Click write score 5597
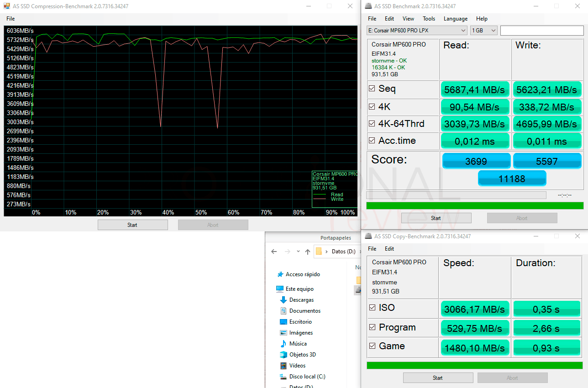Viewport: 588px width, 388px height. tap(547, 161)
